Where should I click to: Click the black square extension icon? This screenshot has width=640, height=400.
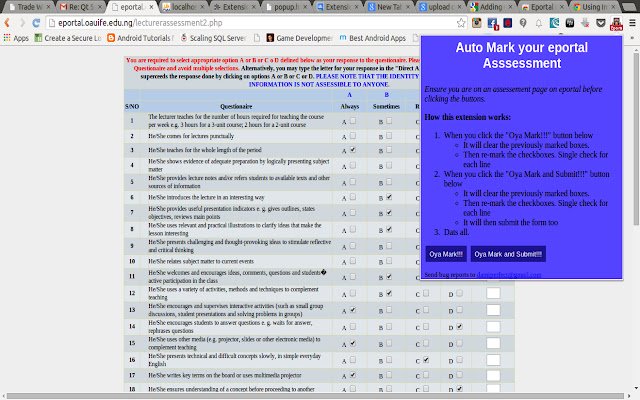pos(570,23)
